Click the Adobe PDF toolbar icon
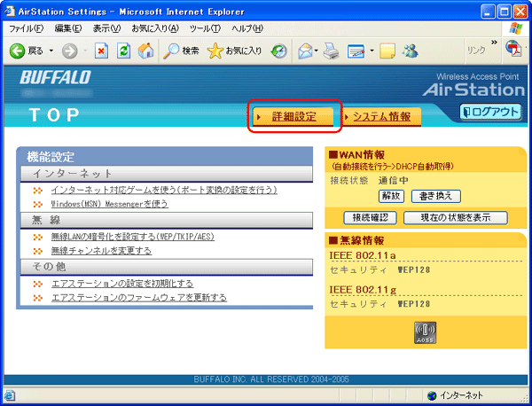This screenshot has width=532, height=406. click(x=513, y=50)
